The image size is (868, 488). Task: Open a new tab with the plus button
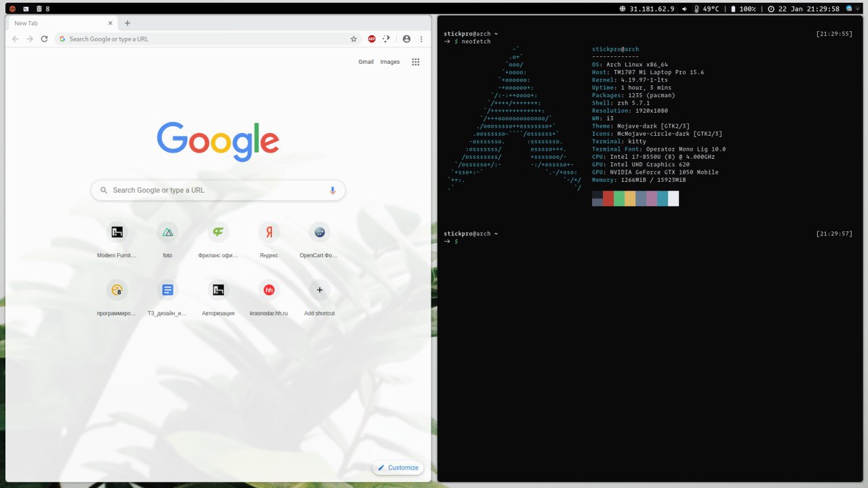[127, 23]
